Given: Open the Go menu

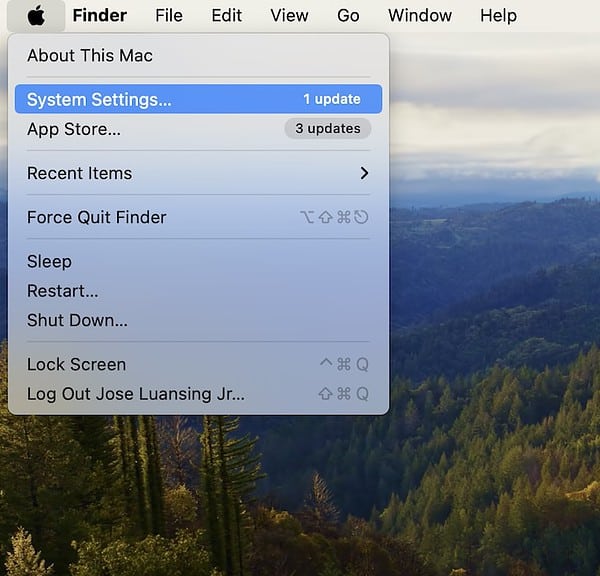Looking at the screenshot, I should pos(348,15).
